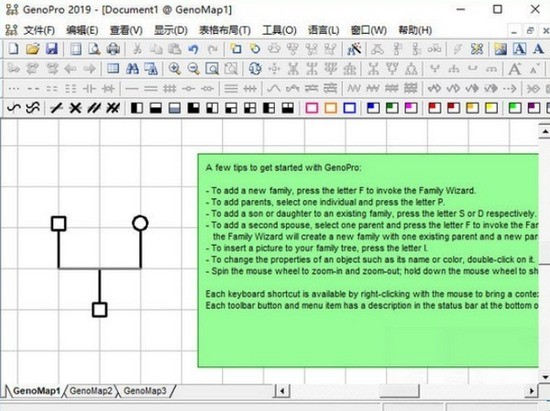Add plain text with the blue A icon
Screen dimensions: 550x411
coord(538,49)
